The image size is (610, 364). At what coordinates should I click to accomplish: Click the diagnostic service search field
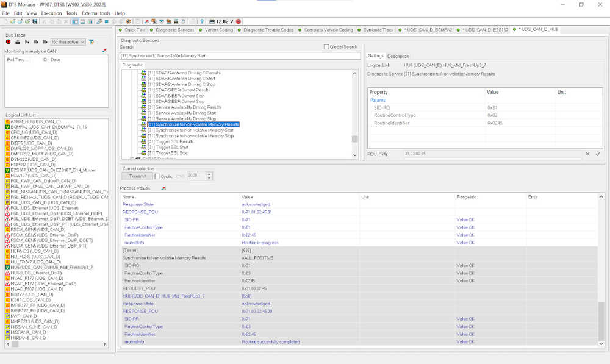click(240, 56)
